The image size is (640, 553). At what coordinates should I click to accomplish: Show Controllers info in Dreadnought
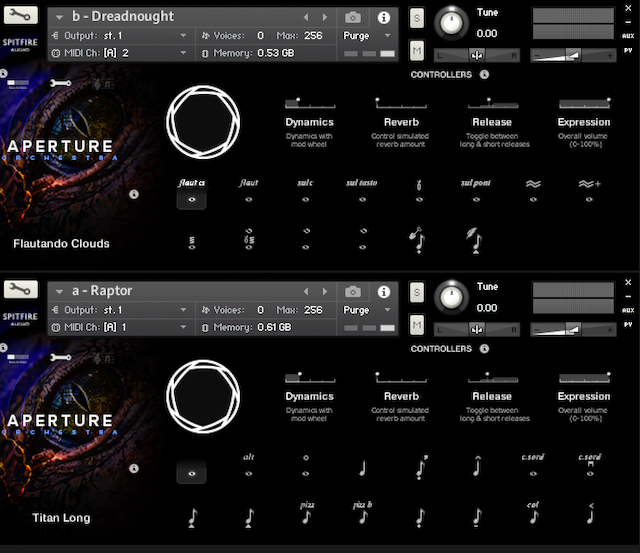click(484, 75)
